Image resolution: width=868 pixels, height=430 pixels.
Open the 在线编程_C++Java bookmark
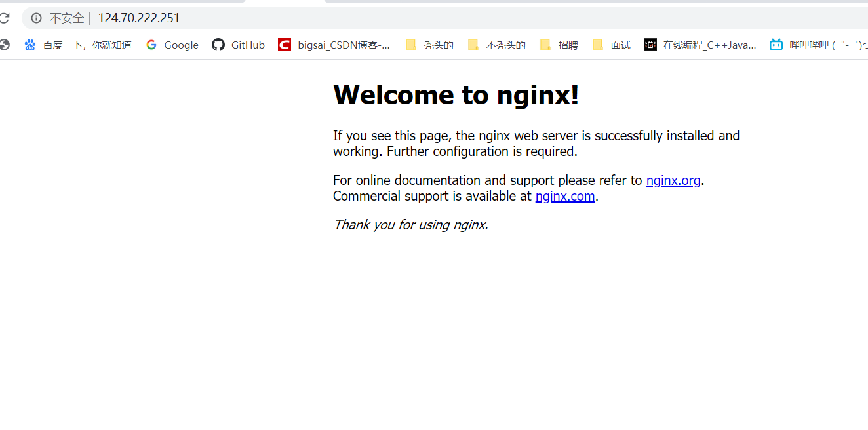click(x=700, y=45)
